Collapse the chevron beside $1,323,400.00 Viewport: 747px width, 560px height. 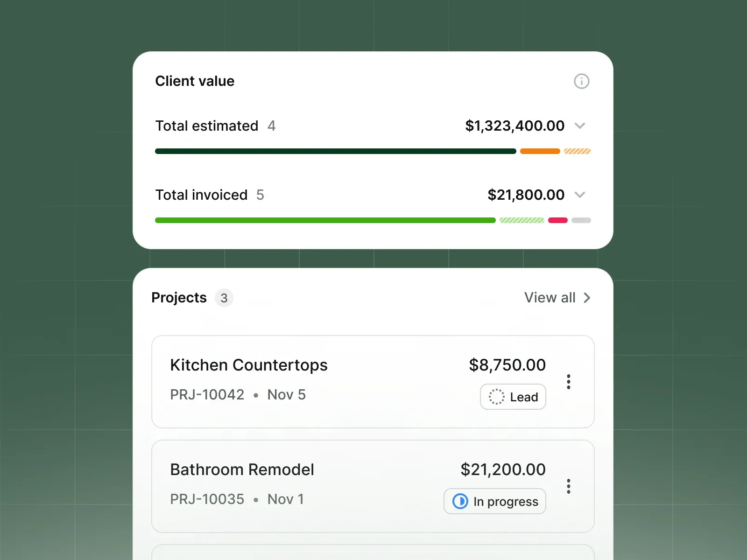click(x=581, y=126)
